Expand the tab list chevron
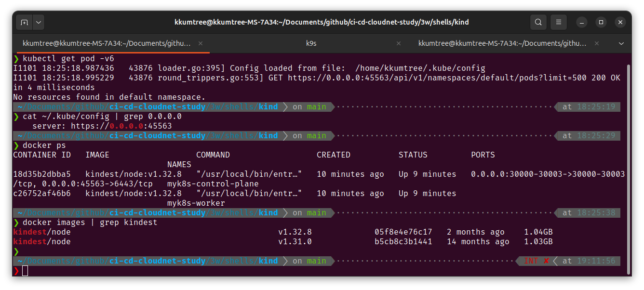The height and width of the screenshot is (290, 644). pos(621,43)
